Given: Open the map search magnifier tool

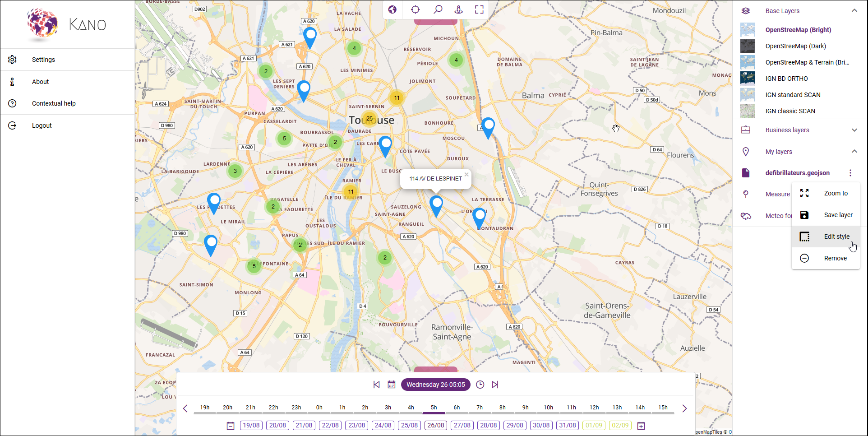Looking at the screenshot, I should click(438, 9).
